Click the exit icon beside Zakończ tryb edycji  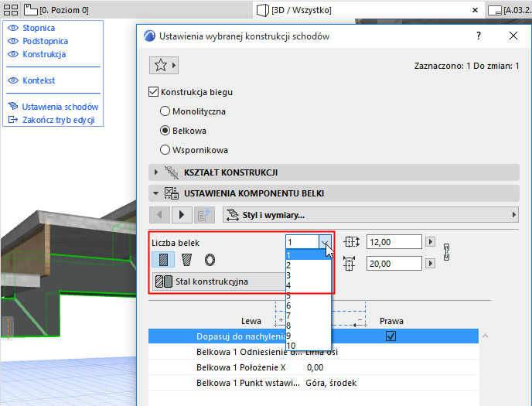13,119
